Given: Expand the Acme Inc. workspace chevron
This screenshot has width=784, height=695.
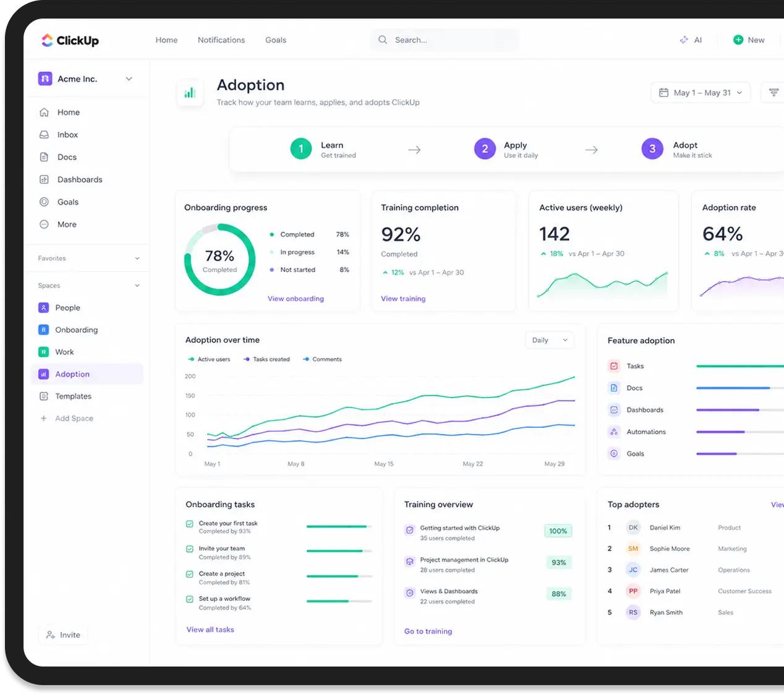Looking at the screenshot, I should 129,79.
